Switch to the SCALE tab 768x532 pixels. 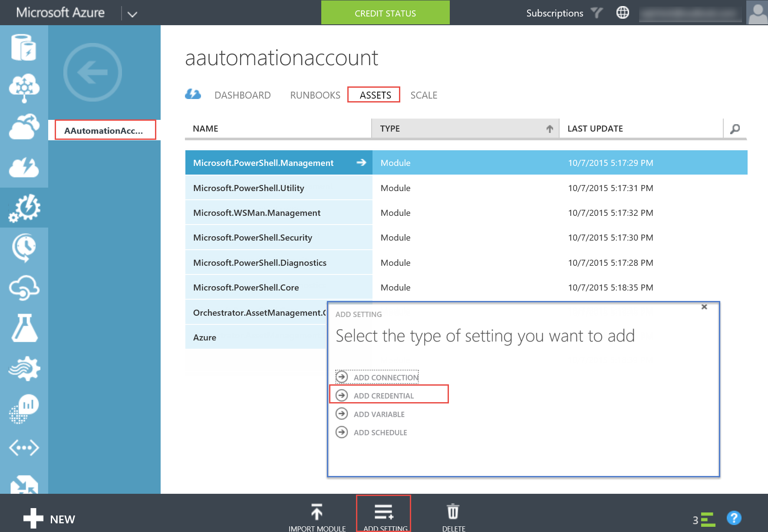click(x=424, y=95)
